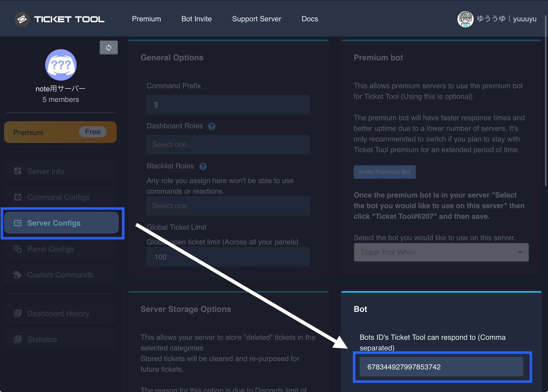Image resolution: width=548 pixels, height=392 pixels.
Task: Open the Docs navigation link
Action: [310, 19]
